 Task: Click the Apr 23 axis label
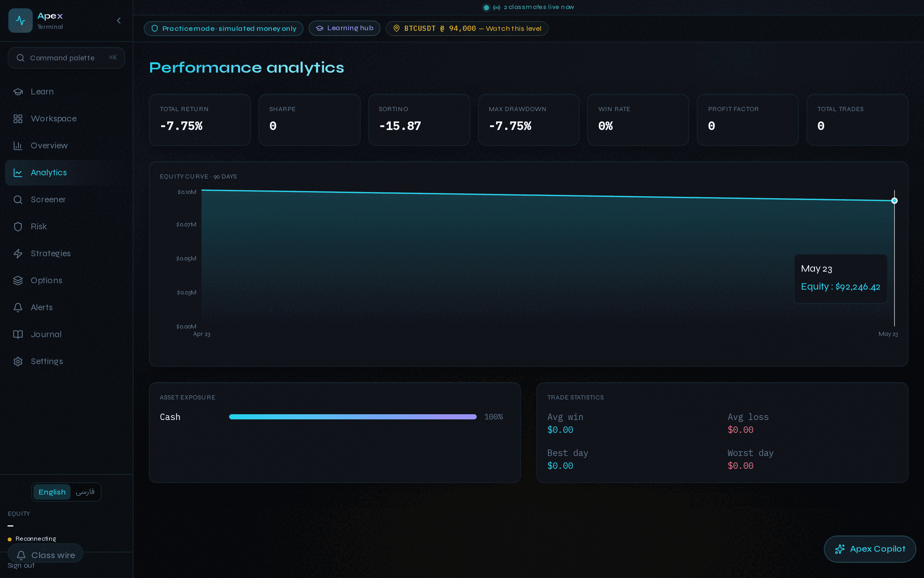pos(201,334)
